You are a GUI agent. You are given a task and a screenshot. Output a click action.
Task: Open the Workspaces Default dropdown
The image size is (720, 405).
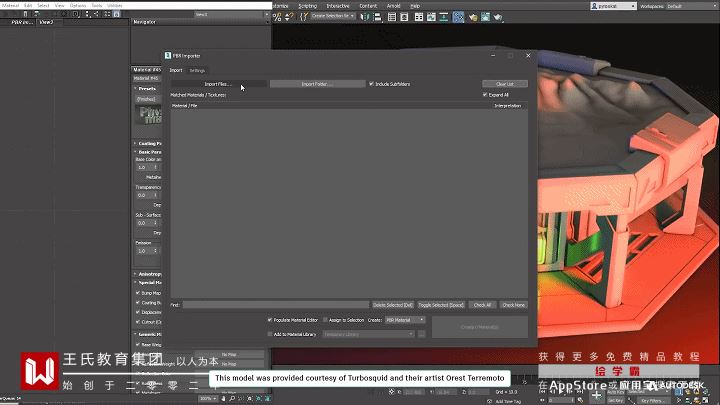(692, 6)
